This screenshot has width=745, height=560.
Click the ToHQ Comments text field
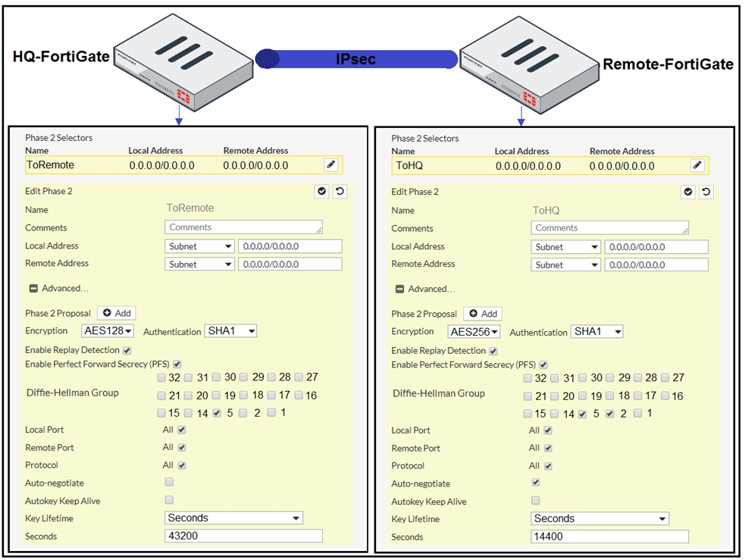point(609,228)
